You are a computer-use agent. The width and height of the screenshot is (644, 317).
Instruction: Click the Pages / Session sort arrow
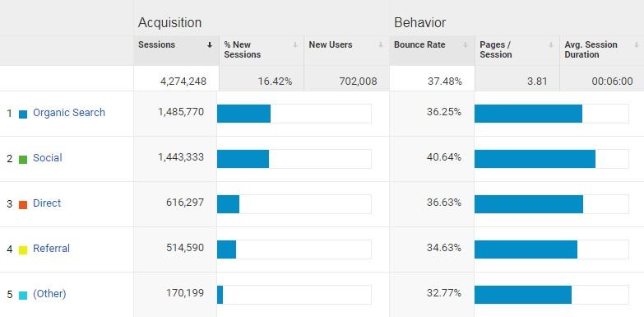click(551, 45)
